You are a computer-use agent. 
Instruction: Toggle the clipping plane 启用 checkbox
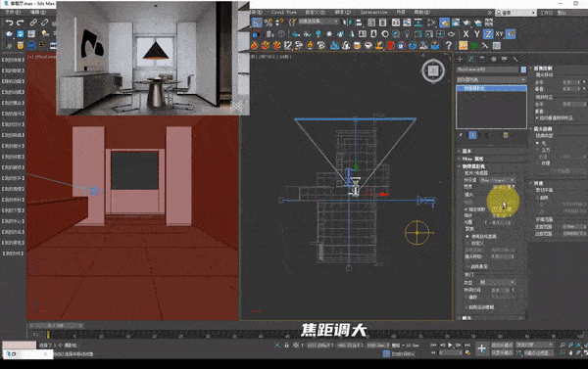(x=537, y=198)
